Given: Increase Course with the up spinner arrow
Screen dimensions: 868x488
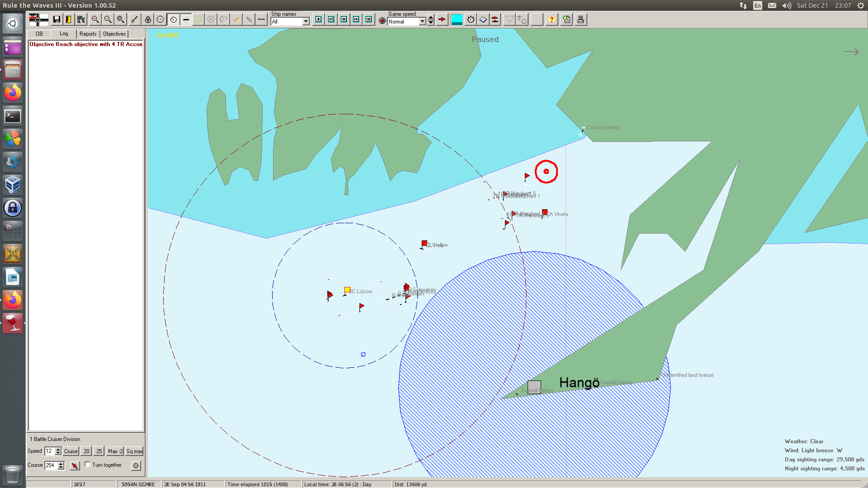Looking at the screenshot, I should point(61,464).
